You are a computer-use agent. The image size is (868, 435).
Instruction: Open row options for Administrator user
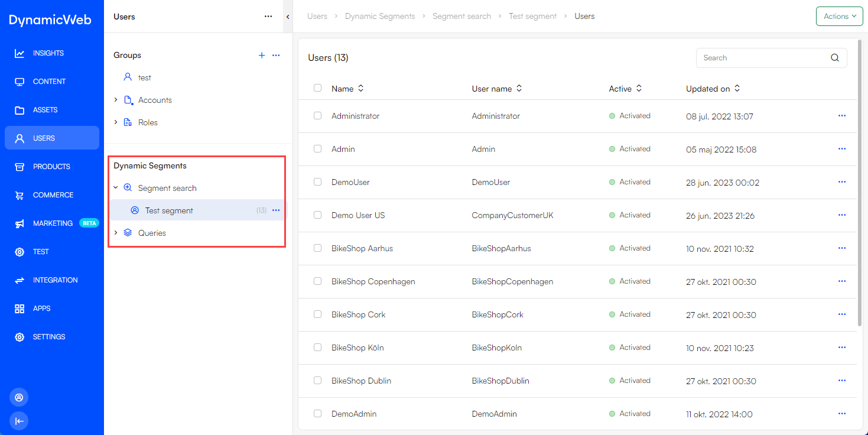[842, 116]
